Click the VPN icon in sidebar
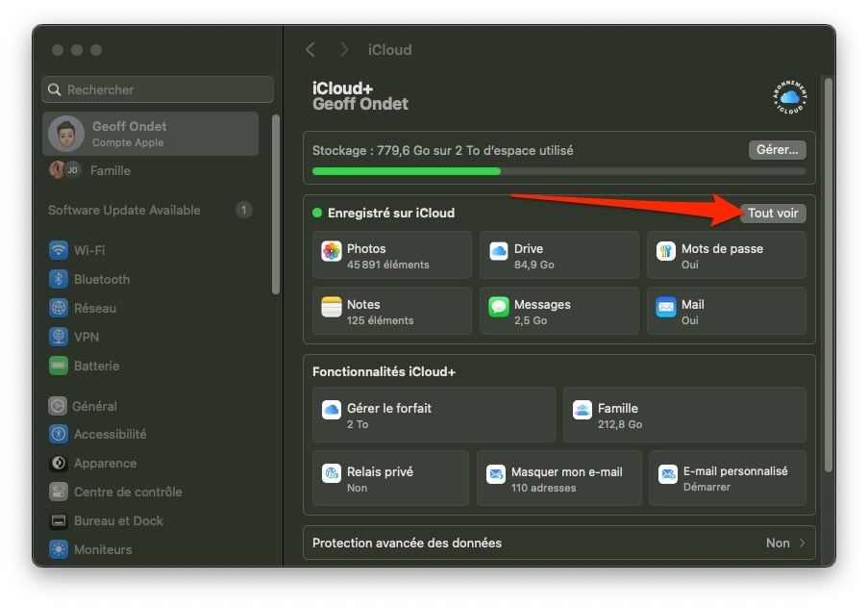 [58, 337]
